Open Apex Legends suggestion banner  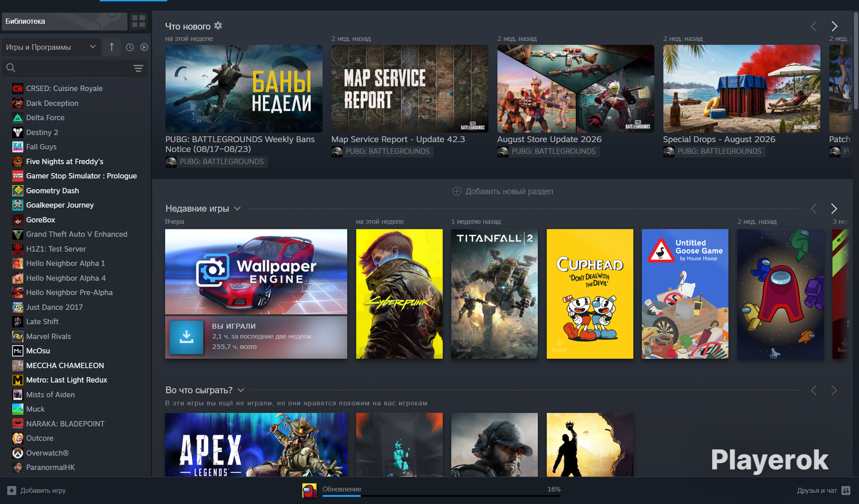[256, 445]
